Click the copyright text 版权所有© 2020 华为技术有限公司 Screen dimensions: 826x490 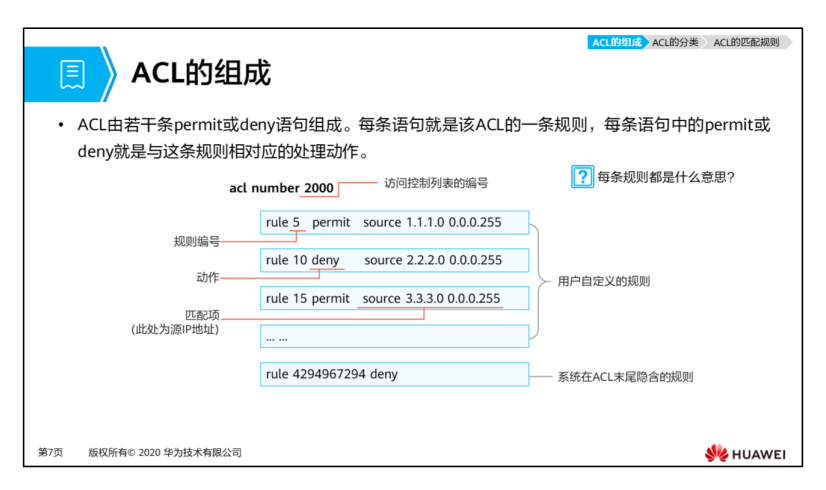[165, 453]
